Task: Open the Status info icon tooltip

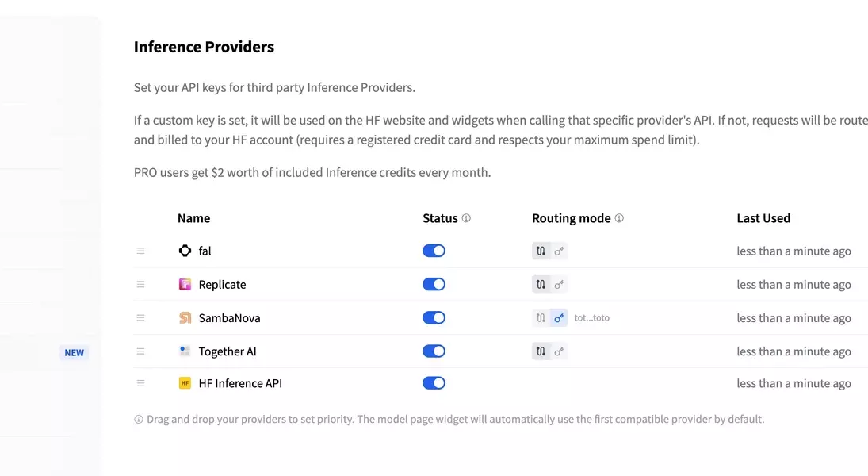Action: point(466,218)
